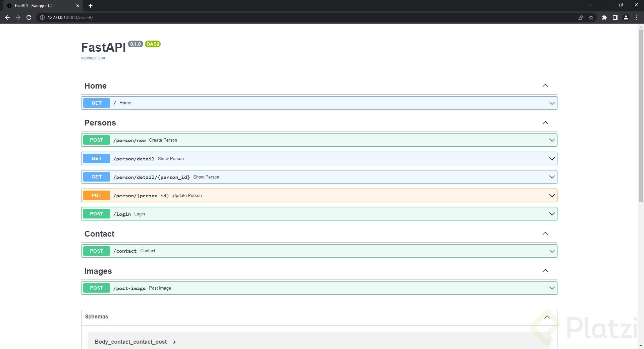This screenshot has height=349, width=644.
Task: Expand POST /login endpoint arrow
Action: tap(552, 214)
